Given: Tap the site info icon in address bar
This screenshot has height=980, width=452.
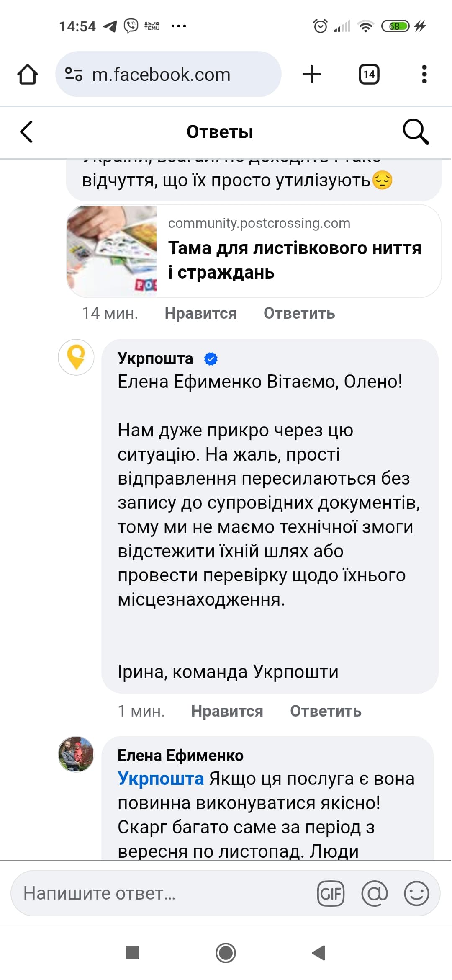Looking at the screenshot, I should [74, 75].
